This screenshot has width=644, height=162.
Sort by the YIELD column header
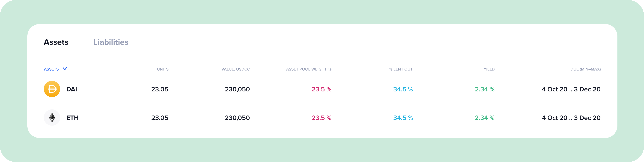489,69
